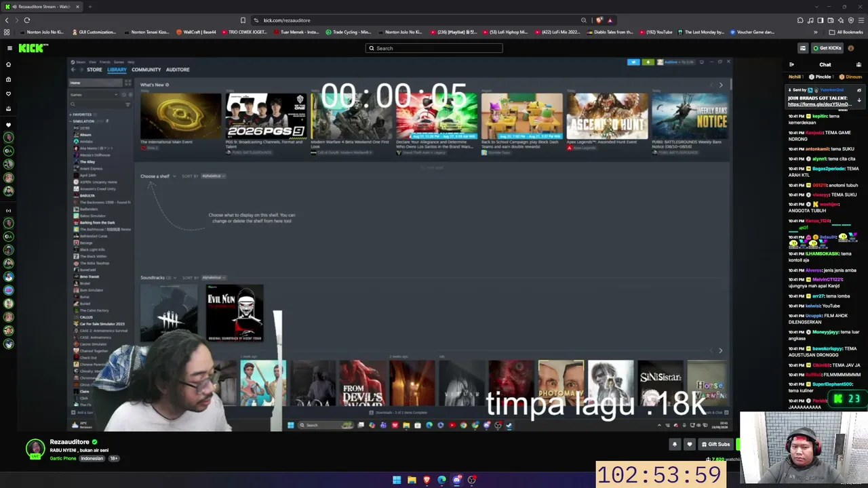Viewport: 868px width, 488px height.
Task: Open the All Bookmarks folder
Action: coord(846,32)
